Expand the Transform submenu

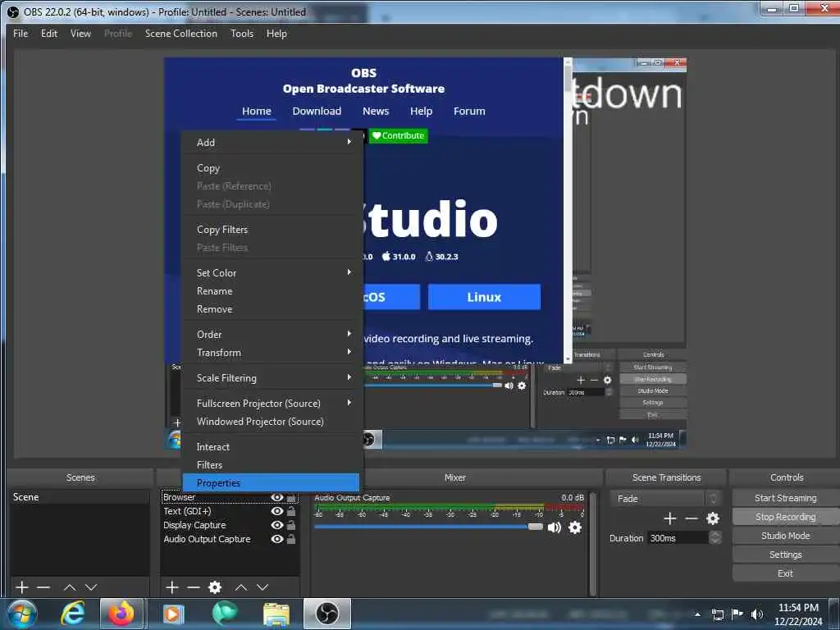[x=271, y=353]
